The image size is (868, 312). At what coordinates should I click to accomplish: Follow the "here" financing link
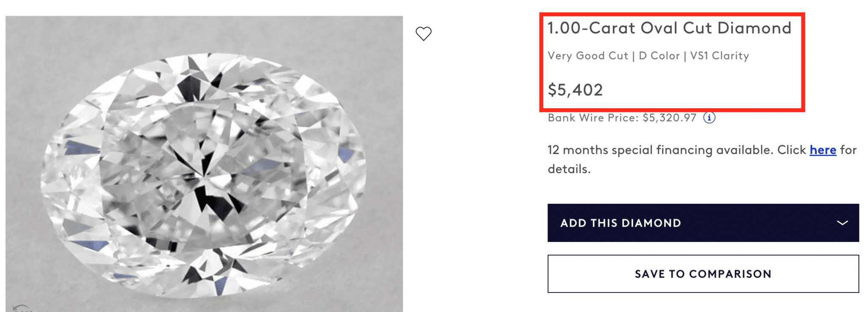[x=823, y=150]
